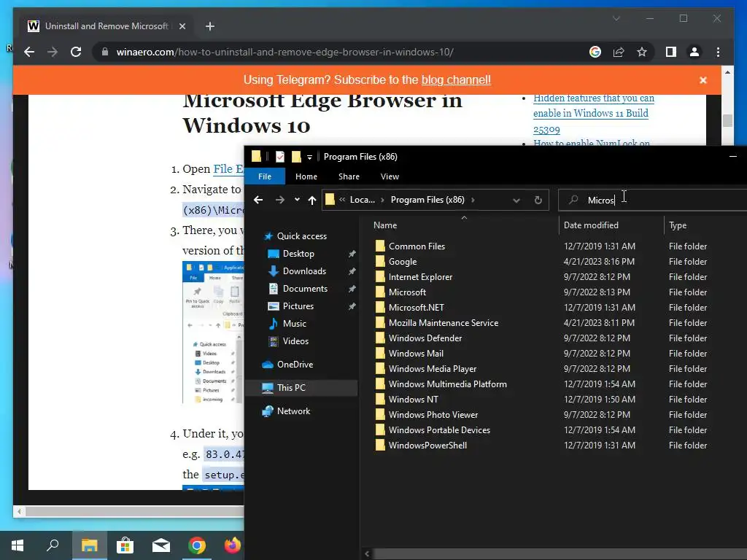Click New folder icon in quick access toolbar
The image size is (747, 560).
tap(296, 156)
